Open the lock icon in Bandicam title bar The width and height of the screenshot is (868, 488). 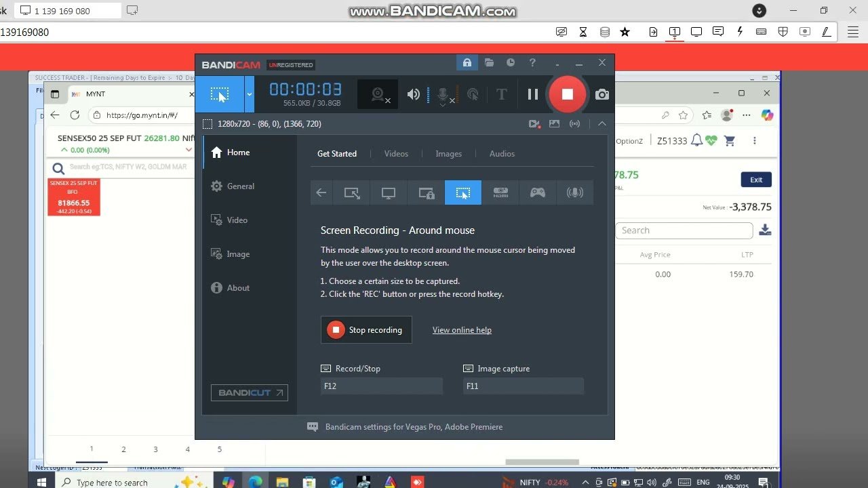pyautogui.click(x=467, y=62)
